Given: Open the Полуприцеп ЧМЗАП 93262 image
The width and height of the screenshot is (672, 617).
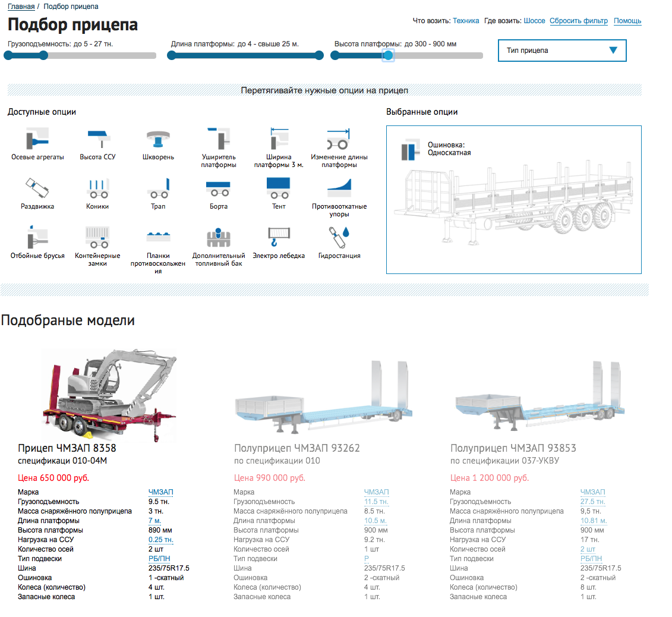Looking at the screenshot, I should point(324,396).
